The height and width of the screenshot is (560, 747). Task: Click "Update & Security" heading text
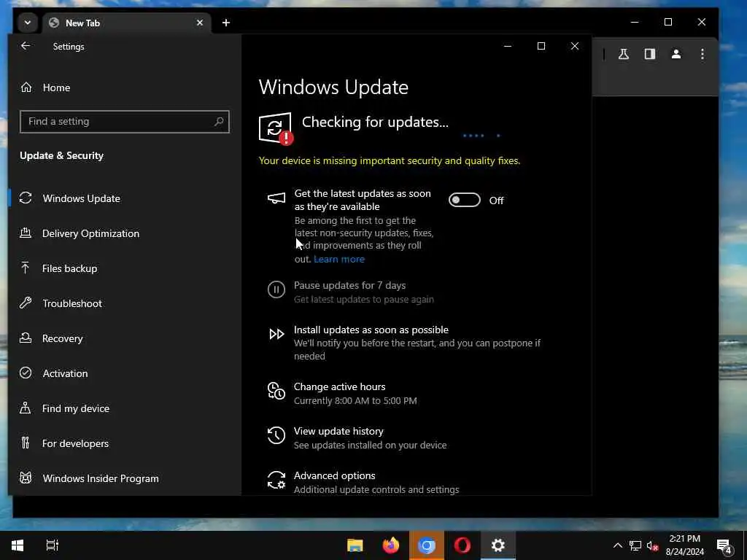click(61, 156)
